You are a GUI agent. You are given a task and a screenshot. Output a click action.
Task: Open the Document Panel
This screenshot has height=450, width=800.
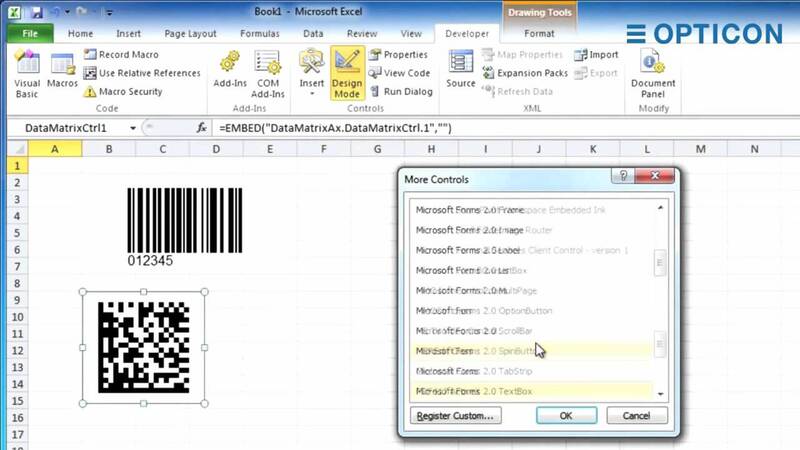pos(653,72)
